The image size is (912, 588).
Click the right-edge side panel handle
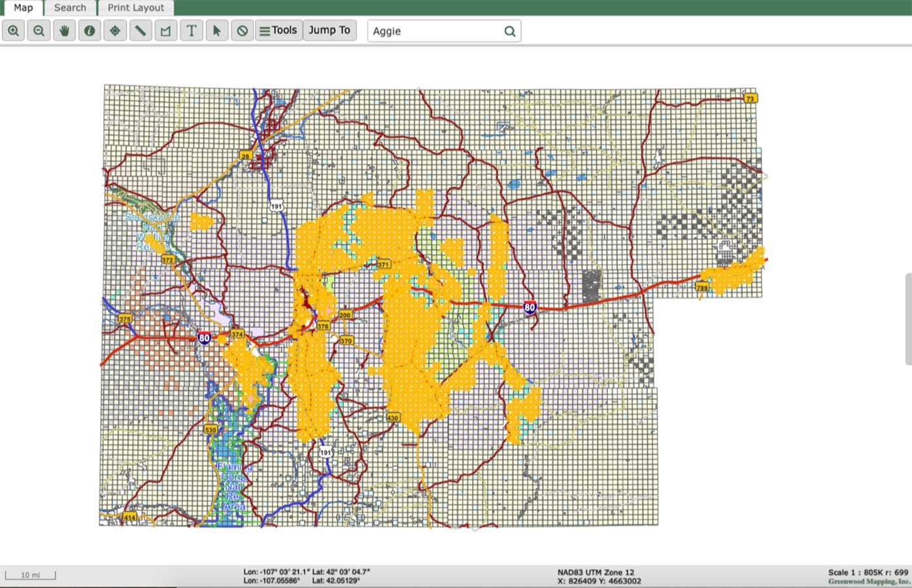click(x=908, y=319)
